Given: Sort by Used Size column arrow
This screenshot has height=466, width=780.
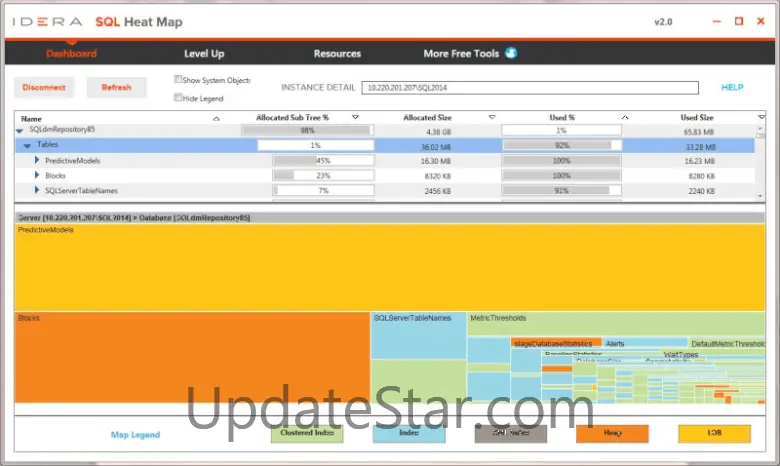Looking at the screenshot, I should (761, 117).
